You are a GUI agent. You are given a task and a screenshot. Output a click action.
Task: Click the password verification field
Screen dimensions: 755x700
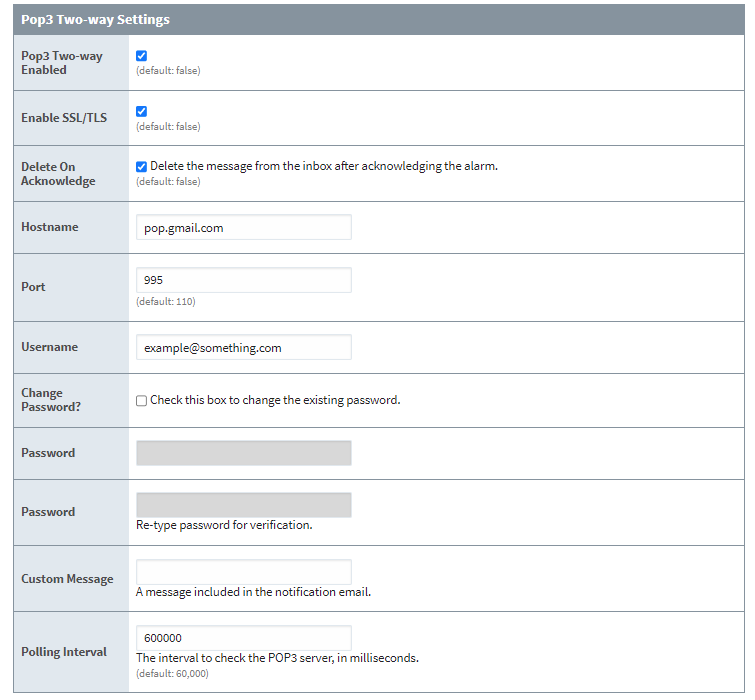coord(244,505)
